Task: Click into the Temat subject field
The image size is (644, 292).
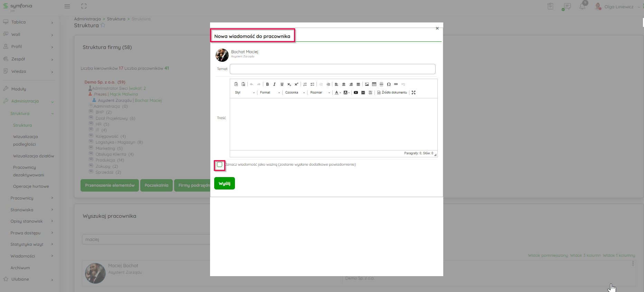Action: click(332, 69)
